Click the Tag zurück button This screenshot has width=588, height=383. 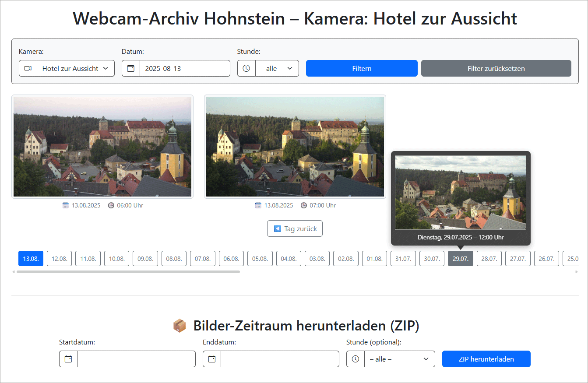(x=295, y=228)
